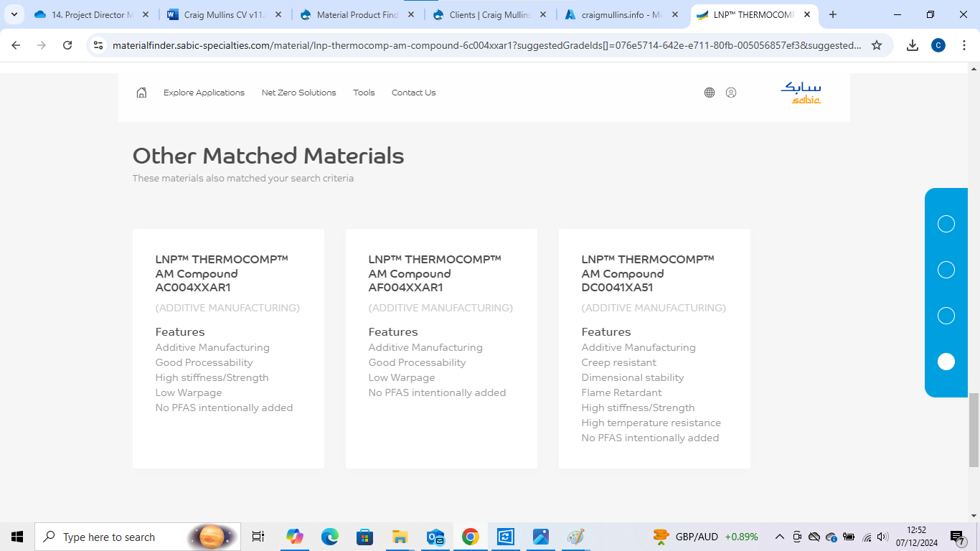Open the Wi-Fi network tray icon

point(867,537)
